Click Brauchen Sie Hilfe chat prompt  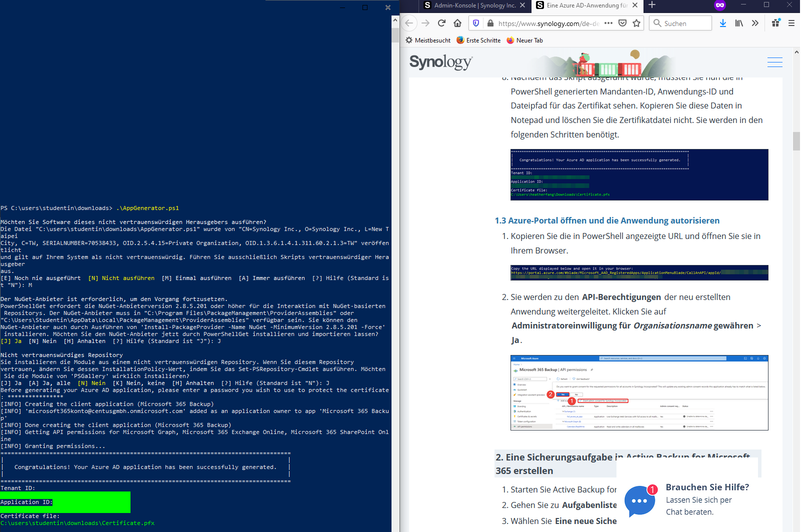pos(707,487)
